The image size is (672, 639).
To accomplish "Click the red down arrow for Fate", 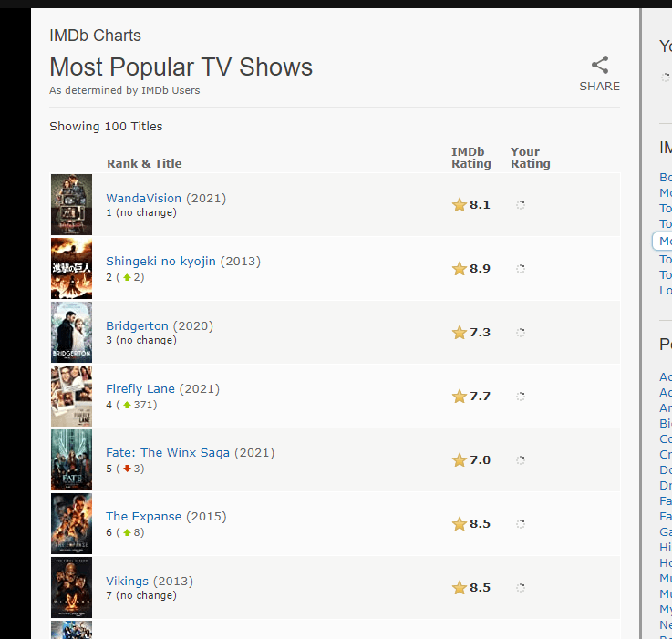I will coord(127,469).
